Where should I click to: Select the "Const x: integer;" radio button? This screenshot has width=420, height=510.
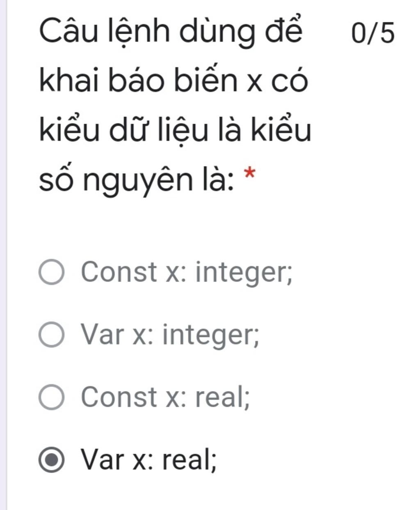[x=52, y=272]
